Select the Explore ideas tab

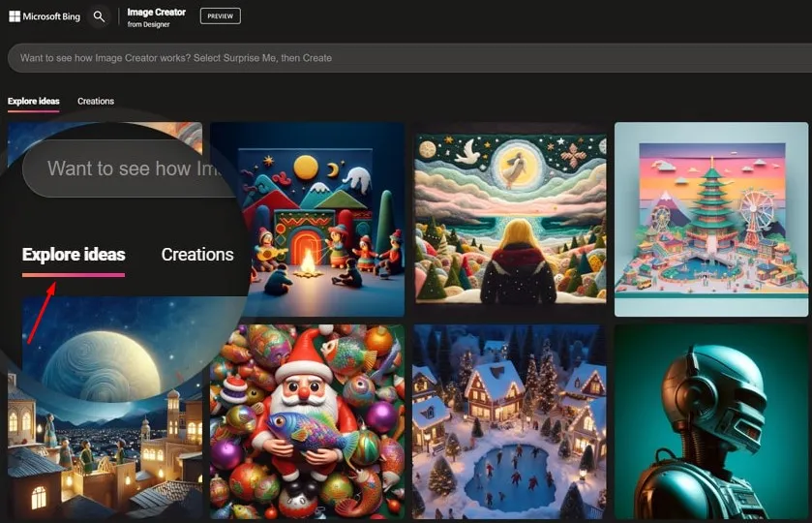[34, 101]
